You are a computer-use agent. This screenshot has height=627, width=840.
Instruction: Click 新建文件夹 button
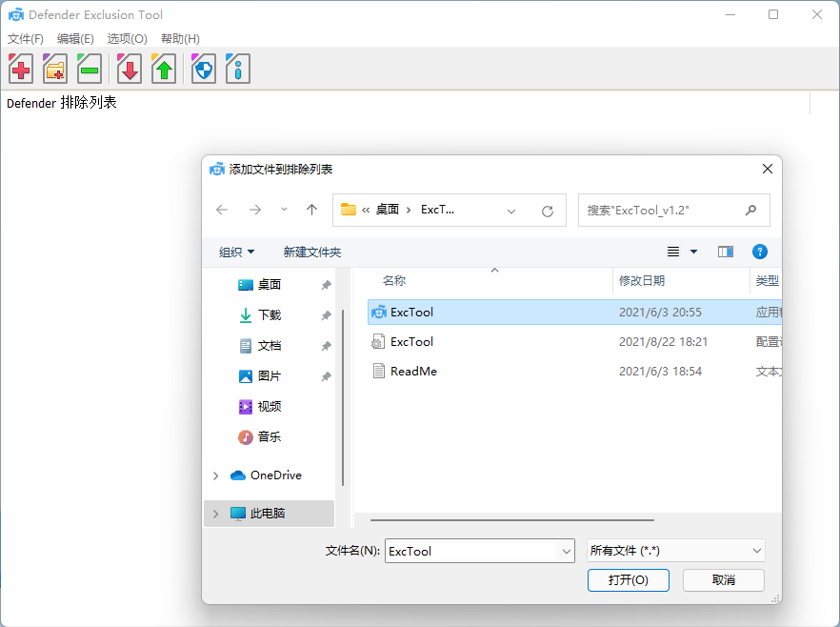(x=312, y=252)
